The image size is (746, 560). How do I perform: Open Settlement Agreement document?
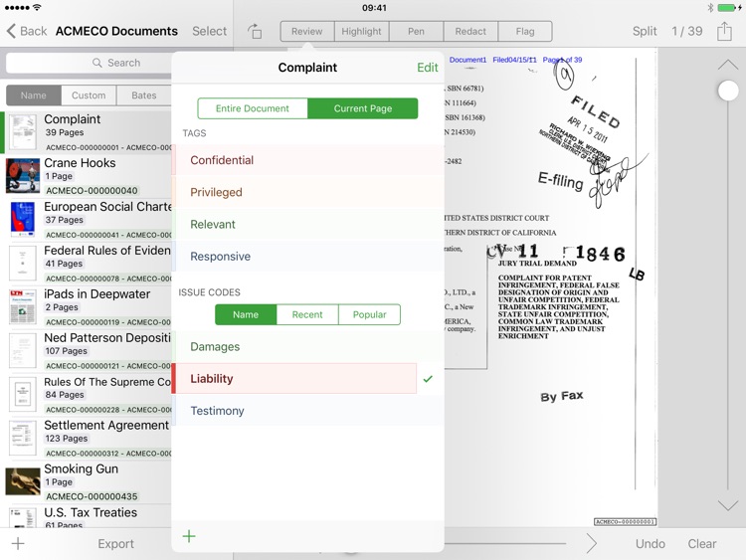[x=88, y=439]
